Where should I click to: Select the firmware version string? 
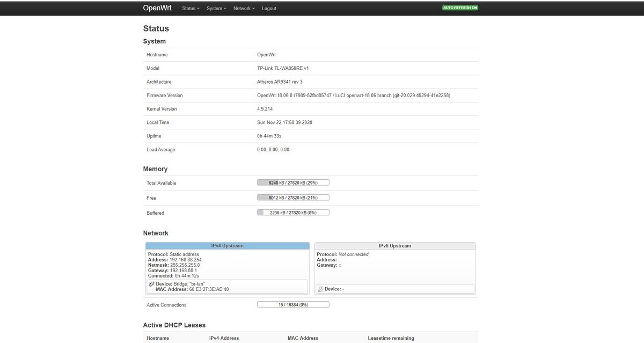[354, 95]
